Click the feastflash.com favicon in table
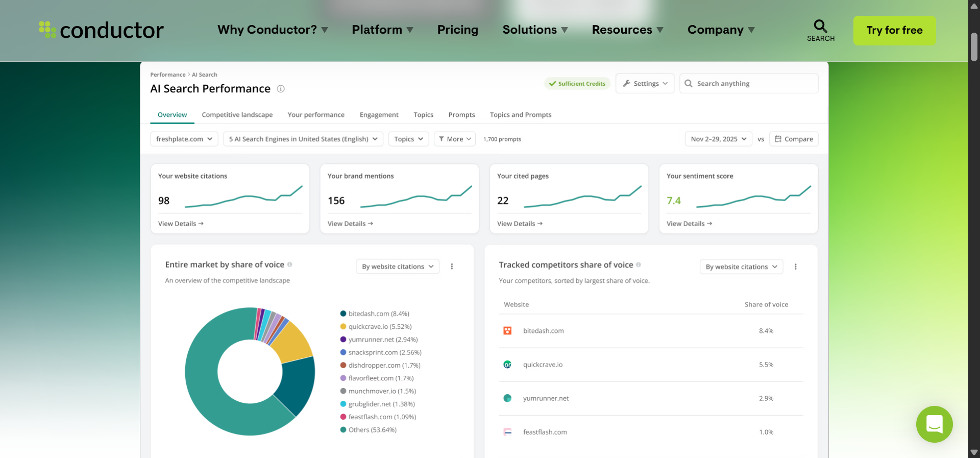The height and width of the screenshot is (458, 980). coord(507,432)
